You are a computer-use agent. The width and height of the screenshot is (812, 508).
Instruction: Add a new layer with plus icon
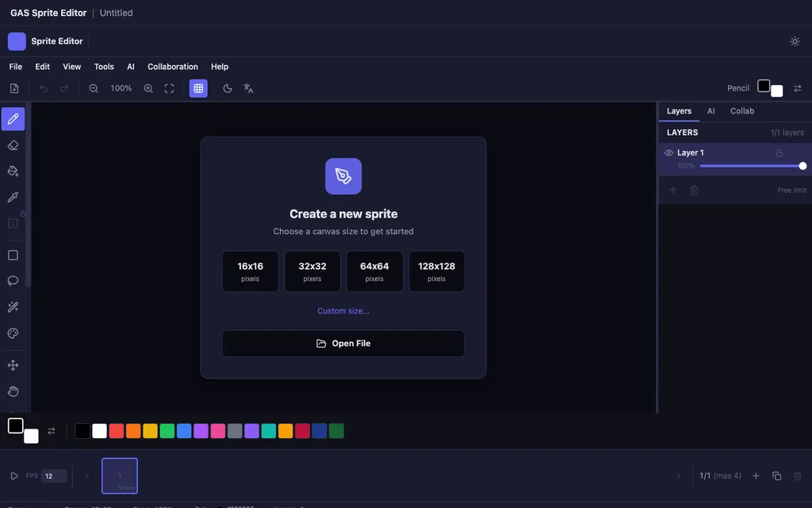click(673, 190)
